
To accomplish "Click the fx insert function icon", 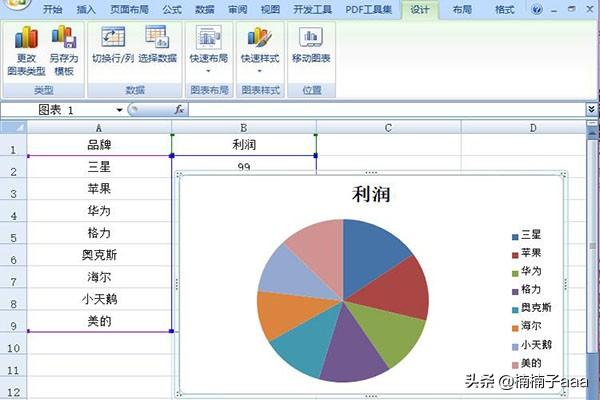I will (x=179, y=110).
